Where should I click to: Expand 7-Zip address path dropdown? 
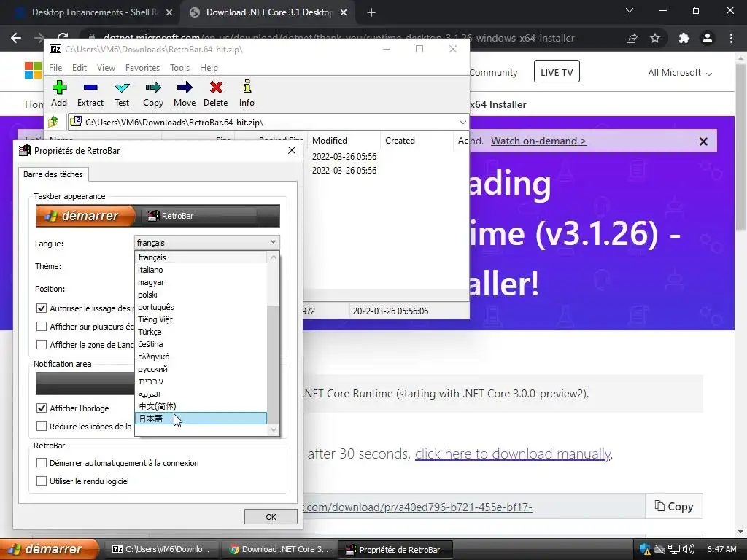(x=462, y=122)
